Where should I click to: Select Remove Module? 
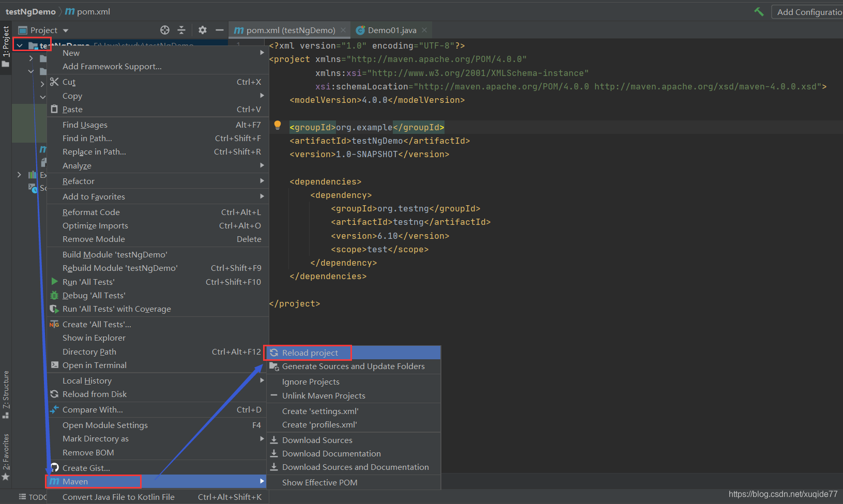click(158, 239)
